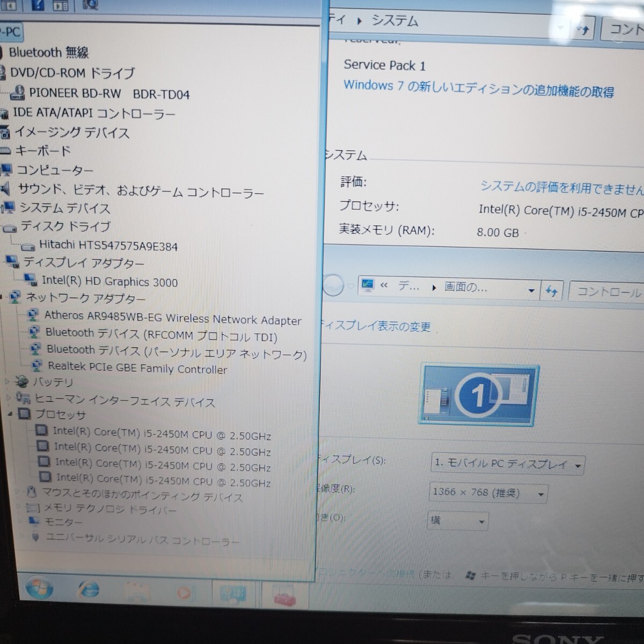Click the Intel HD Graphics 3000 adapter icon
Image resolution: width=644 pixels, height=644 pixels.
[x=31, y=280]
